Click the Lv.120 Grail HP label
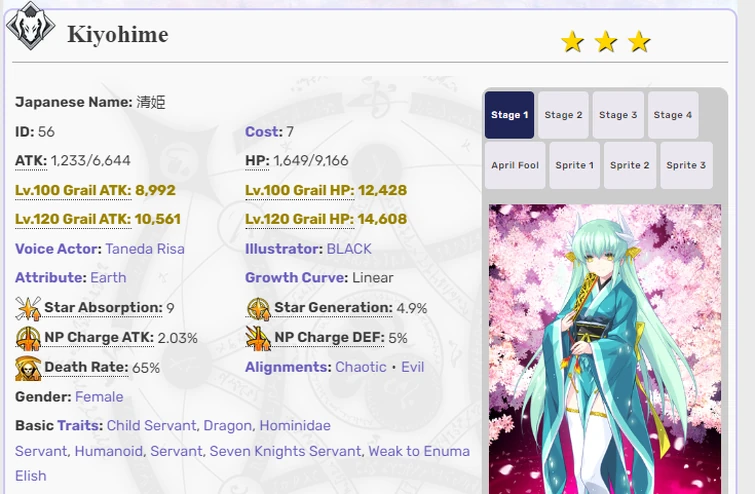Viewport: 755px width, 494px height. [x=299, y=219]
